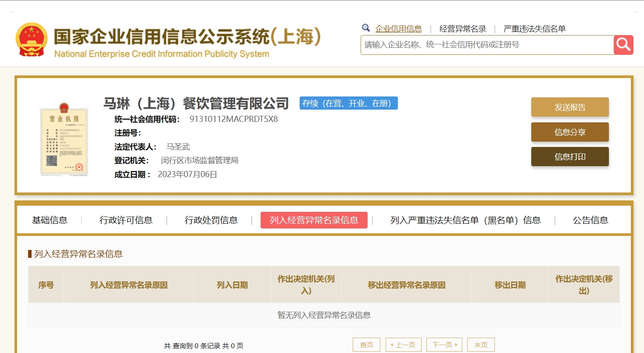Go to 首页 in pagination
644x353 pixels.
coord(367,345)
